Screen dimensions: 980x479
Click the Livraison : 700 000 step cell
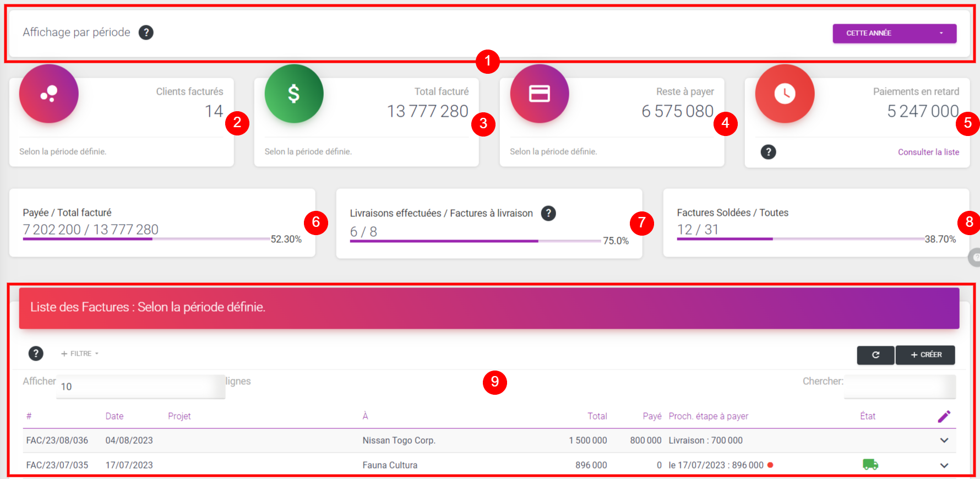click(706, 440)
